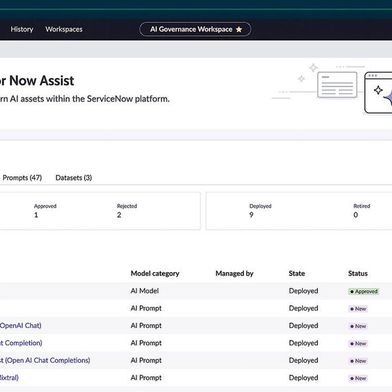
Task: Click New status badge in Mixtral row
Action: (358, 378)
